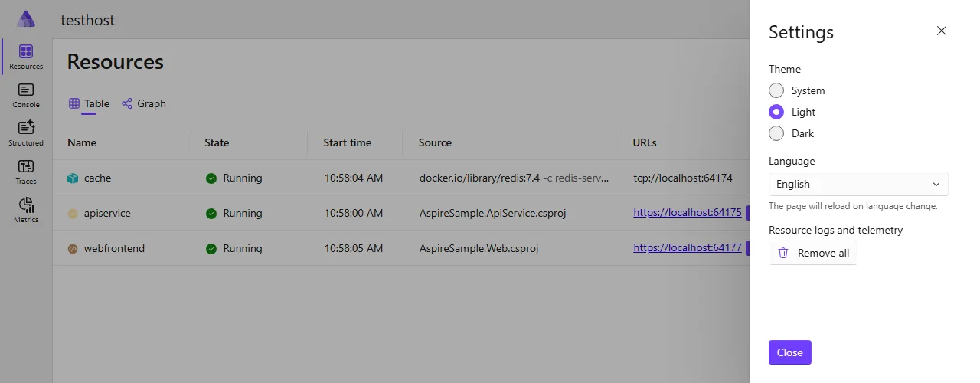This screenshot has height=383, width=980.
Task: Click the cache resource cube icon
Action: (x=73, y=178)
